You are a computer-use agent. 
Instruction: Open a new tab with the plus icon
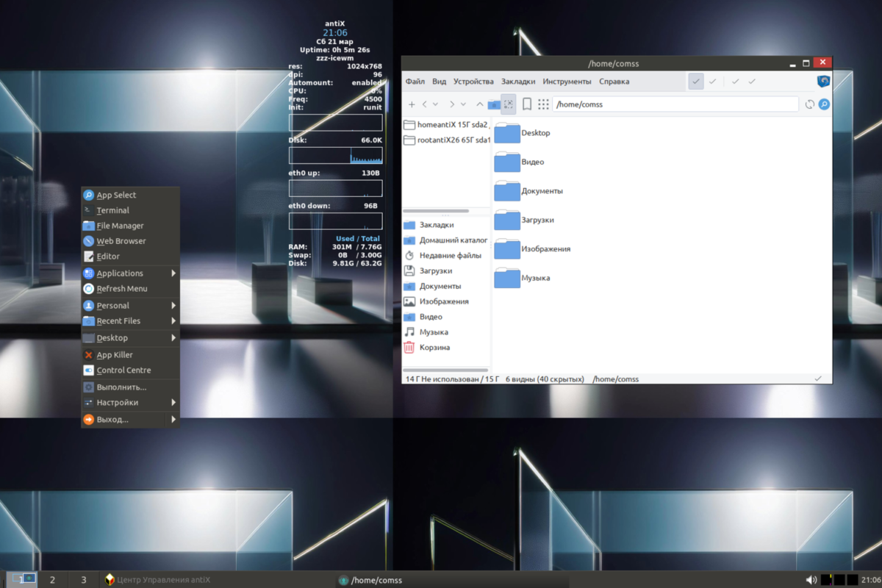pyautogui.click(x=412, y=104)
